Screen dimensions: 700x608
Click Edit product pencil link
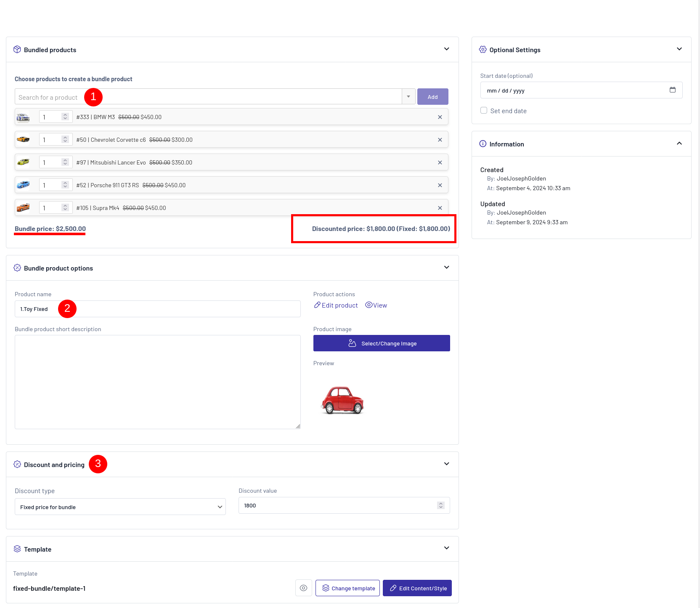click(x=336, y=305)
